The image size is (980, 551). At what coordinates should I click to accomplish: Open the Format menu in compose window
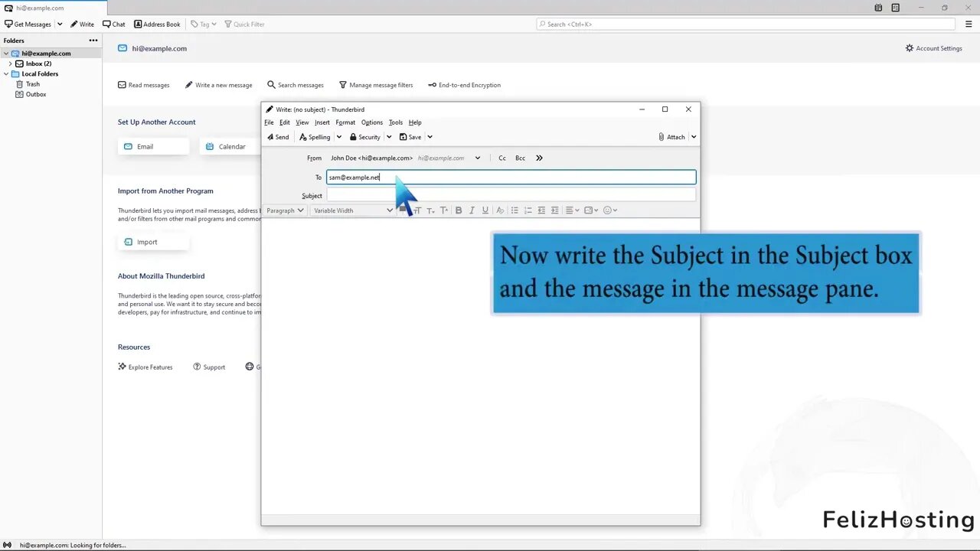(345, 122)
